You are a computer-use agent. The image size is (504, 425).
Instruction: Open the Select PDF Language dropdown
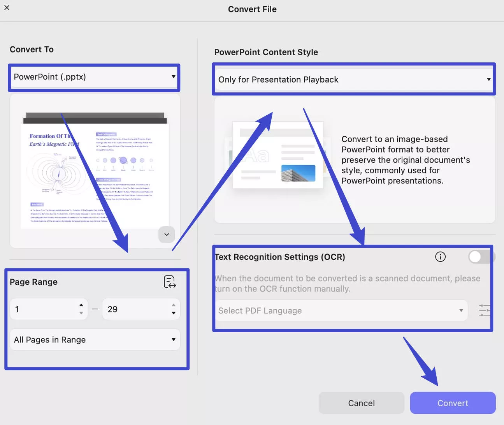(x=341, y=310)
